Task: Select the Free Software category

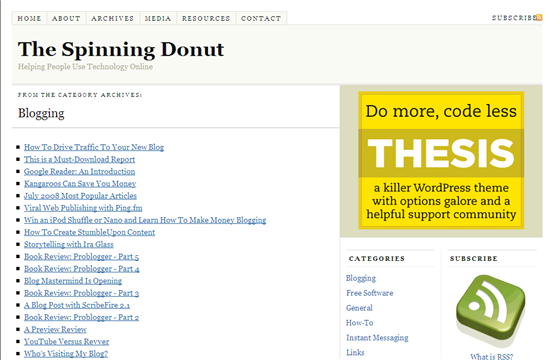Action: coord(369,293)
